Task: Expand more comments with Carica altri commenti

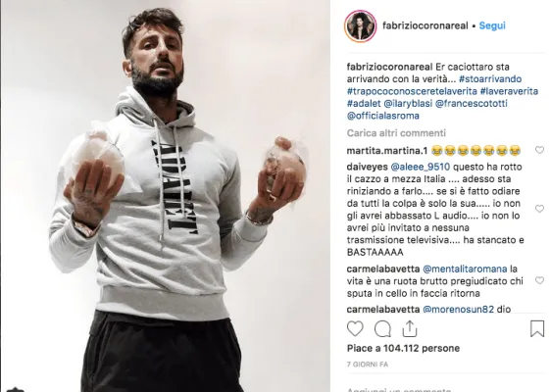Action: pyautogui.click(x=396, y=133)
